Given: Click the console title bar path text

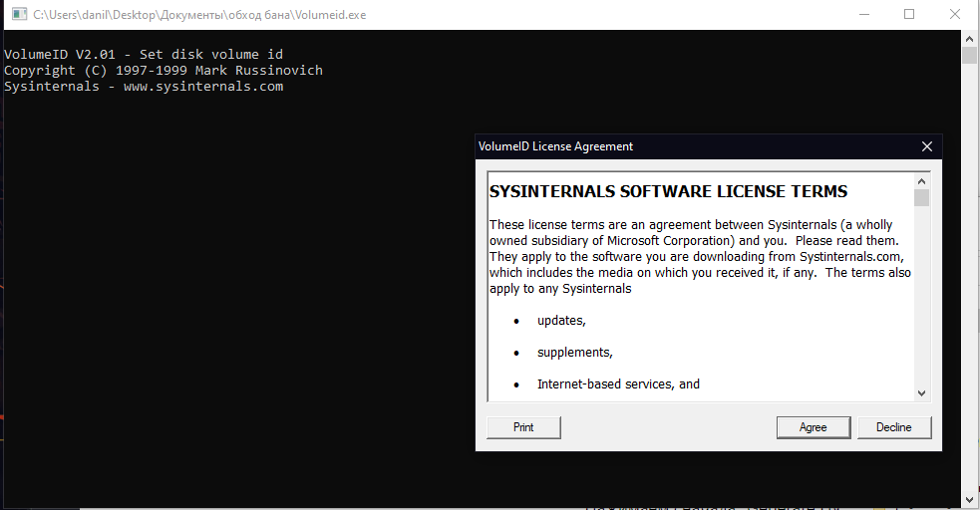Looking at the screenshot, I should (199, 15).
